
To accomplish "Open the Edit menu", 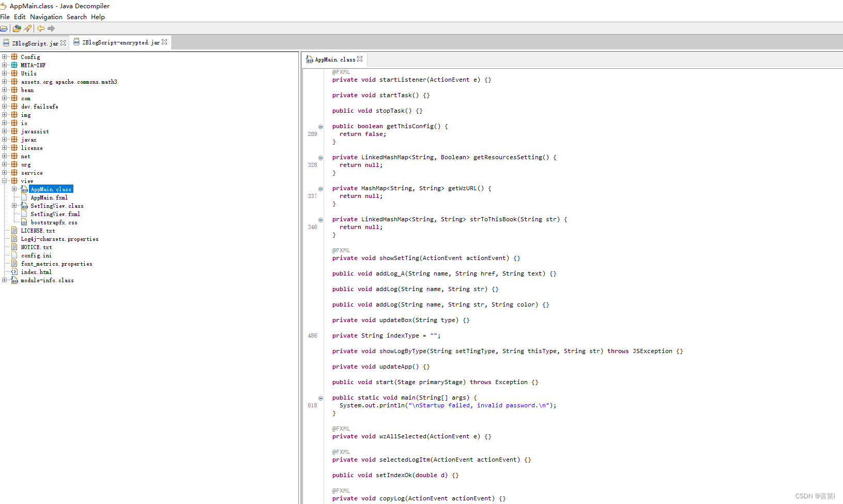I will click(x=20, y=17).
